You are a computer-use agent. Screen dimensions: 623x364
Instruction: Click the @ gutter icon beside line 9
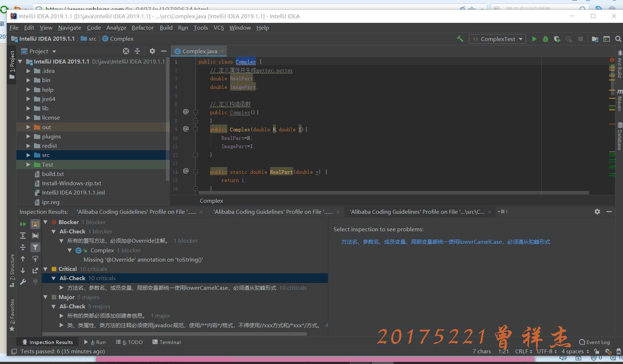tap(186, 129)
